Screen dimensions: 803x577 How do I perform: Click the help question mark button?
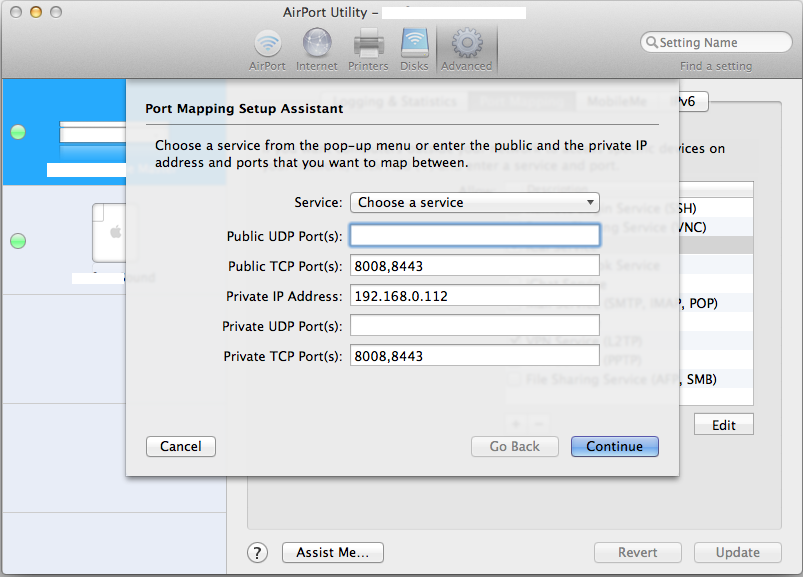coord(258,552)
